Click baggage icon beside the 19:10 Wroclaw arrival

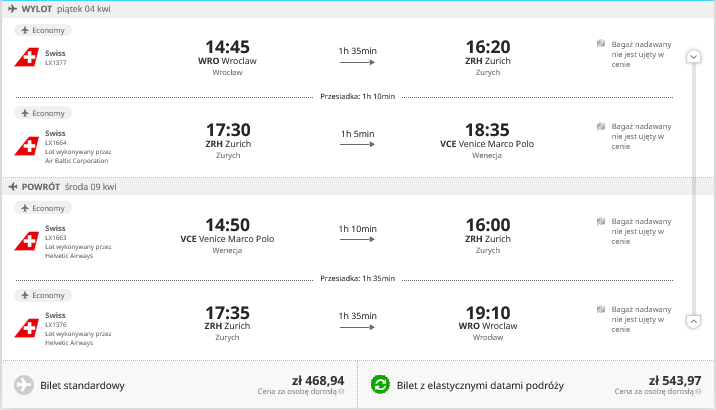[601, 309]
